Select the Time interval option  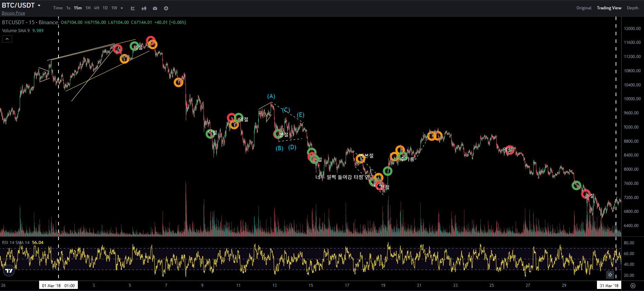pos(58,8)
